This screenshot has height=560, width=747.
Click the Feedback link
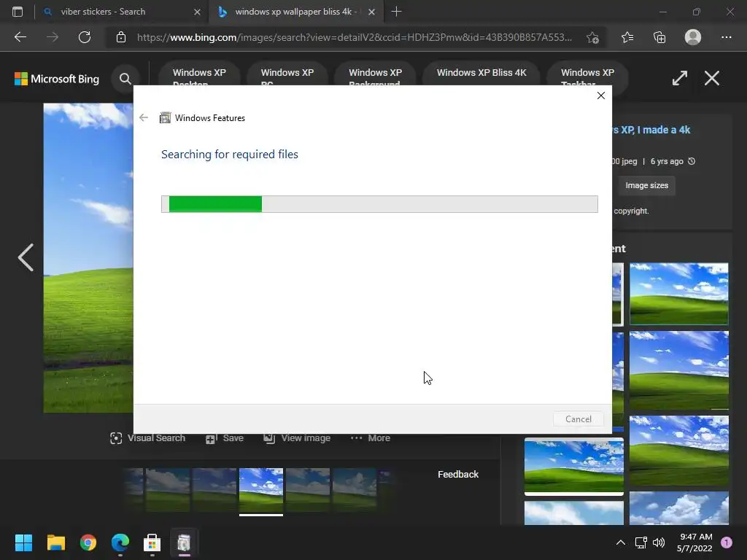(458, 474)
